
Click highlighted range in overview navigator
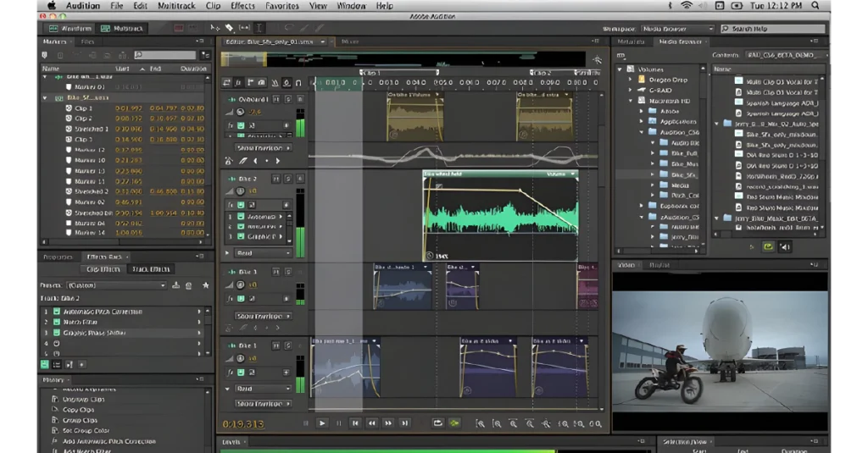coord(243,58)
